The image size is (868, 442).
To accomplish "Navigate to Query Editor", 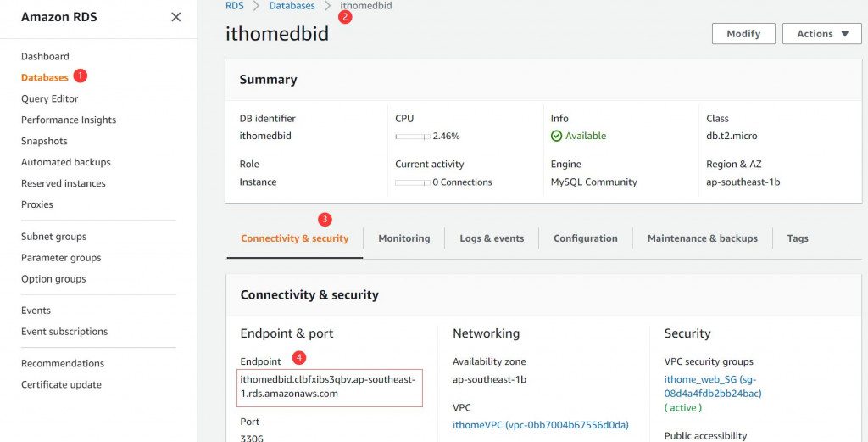I will click(49, 98).
